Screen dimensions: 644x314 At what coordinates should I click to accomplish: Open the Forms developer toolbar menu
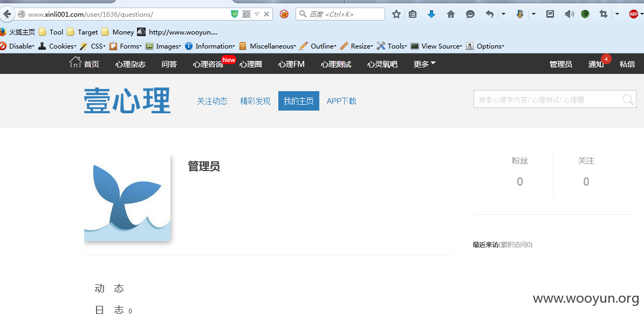125,46
